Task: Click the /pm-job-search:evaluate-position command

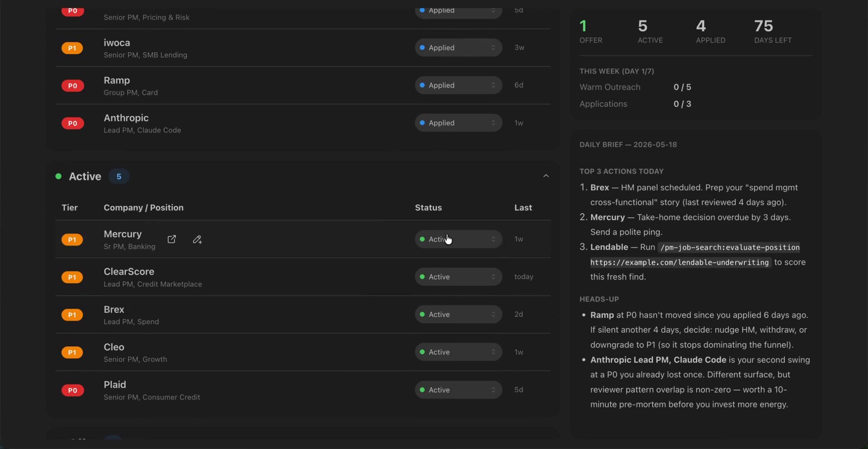Action: 730,248
